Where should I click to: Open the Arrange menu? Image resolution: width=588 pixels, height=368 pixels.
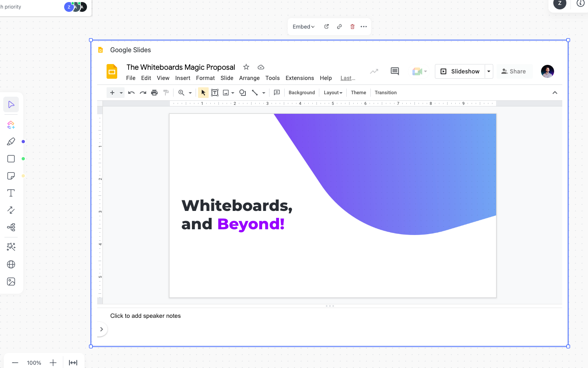[249, 78]
